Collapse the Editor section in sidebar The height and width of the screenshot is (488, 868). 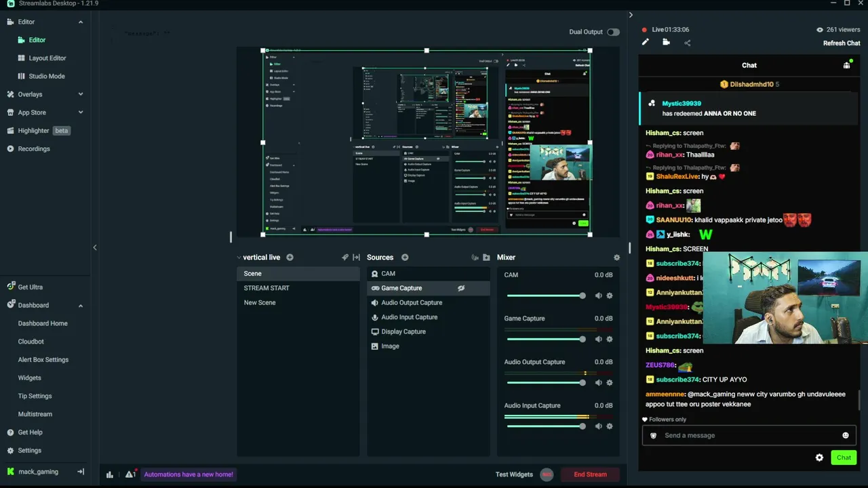(x=81, y=22)
